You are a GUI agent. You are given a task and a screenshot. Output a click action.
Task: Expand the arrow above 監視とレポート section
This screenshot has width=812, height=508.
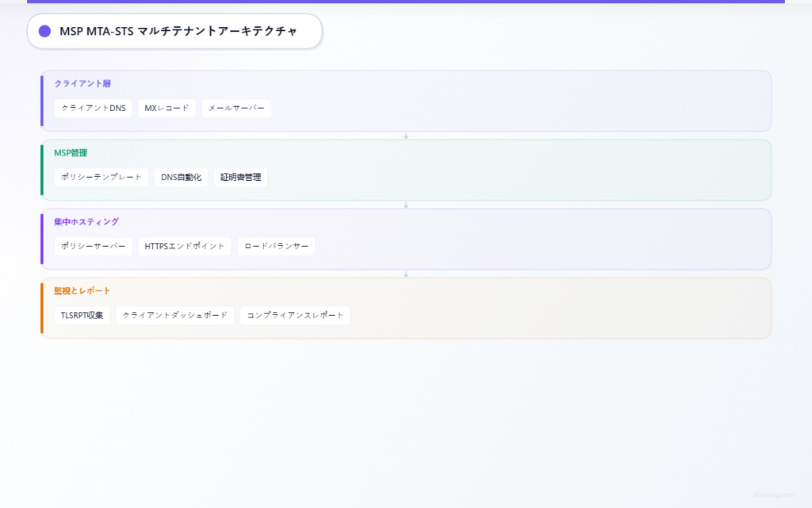point(406,273)
